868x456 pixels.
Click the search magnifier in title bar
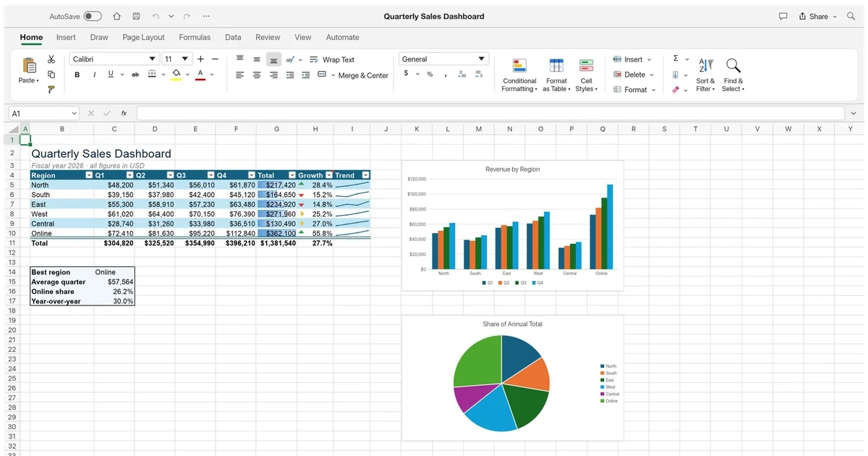click(x=851, y=16)
